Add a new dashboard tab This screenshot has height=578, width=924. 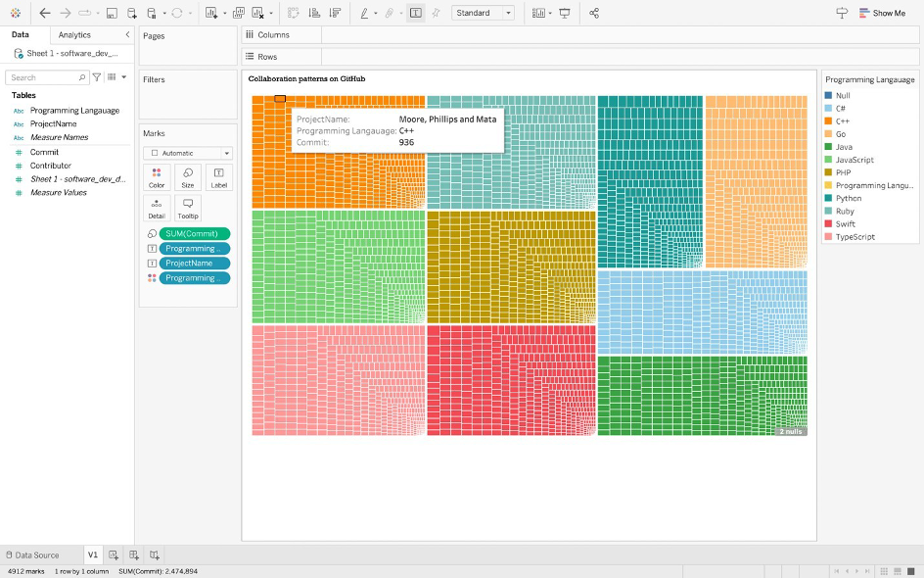[134, 555]
